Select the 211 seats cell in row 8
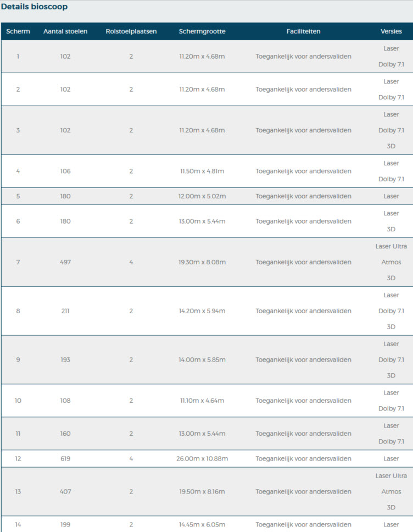413x532 pixels. (65, 311)
